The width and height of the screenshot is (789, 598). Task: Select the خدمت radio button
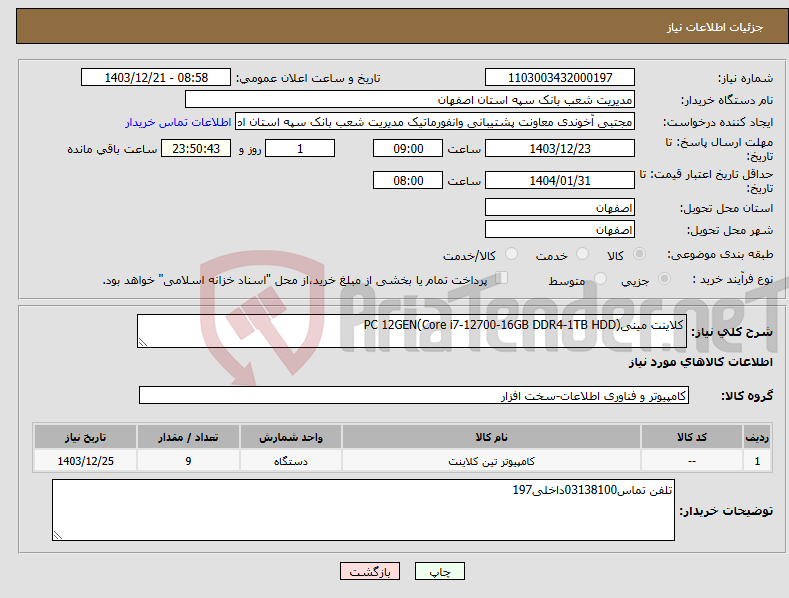582,254
